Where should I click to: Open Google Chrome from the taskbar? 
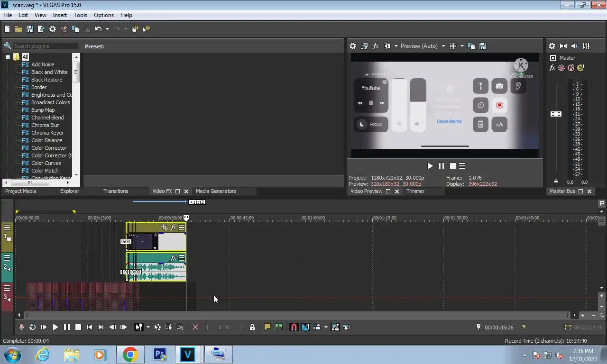(130, 355)
